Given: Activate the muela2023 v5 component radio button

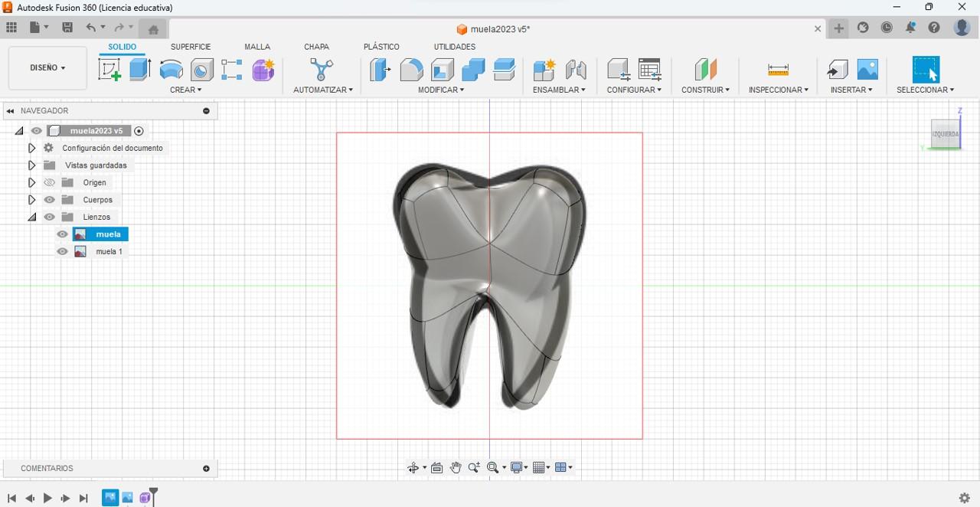Looking at the screenshot, I should coord(139,131).
